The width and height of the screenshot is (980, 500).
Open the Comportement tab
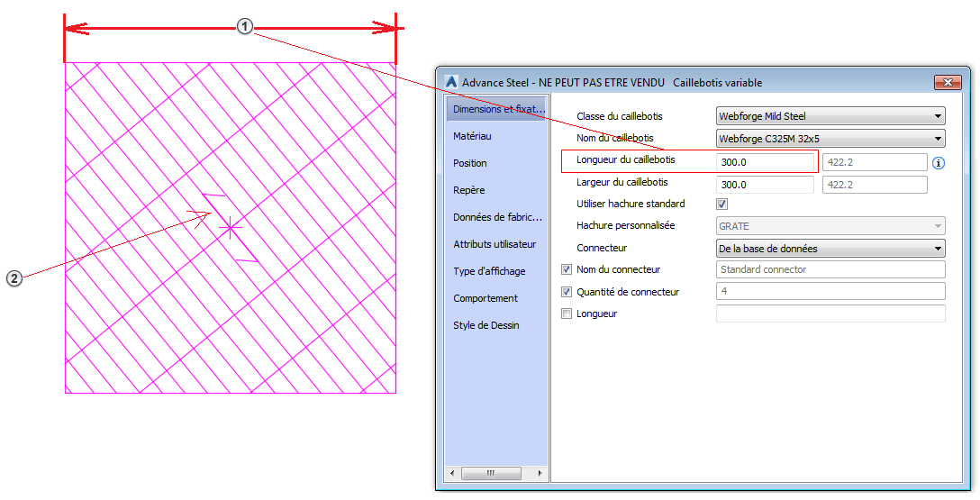[485, 298]
